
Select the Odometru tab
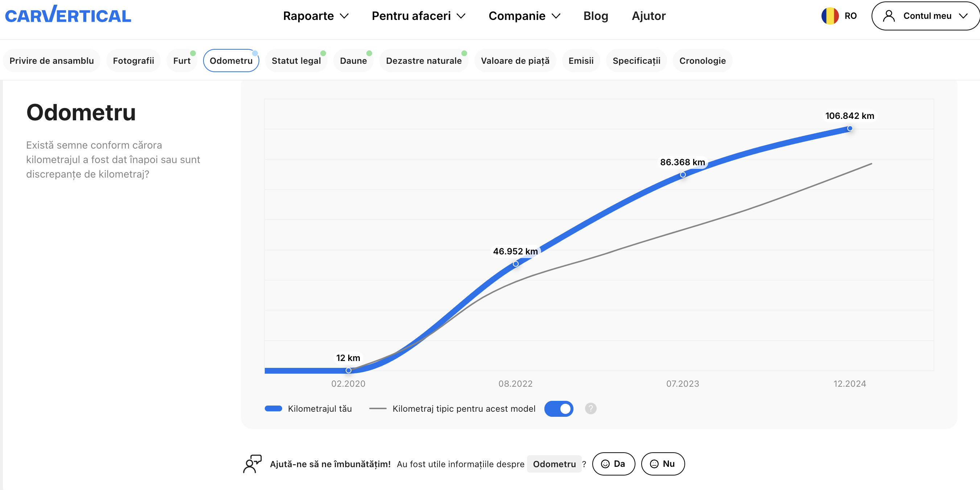click(x=231, y=61)
